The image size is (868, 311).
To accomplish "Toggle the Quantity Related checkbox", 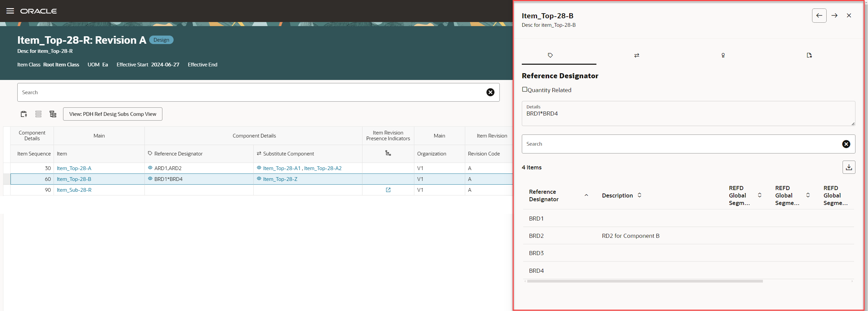I will (x=525, y=89).
